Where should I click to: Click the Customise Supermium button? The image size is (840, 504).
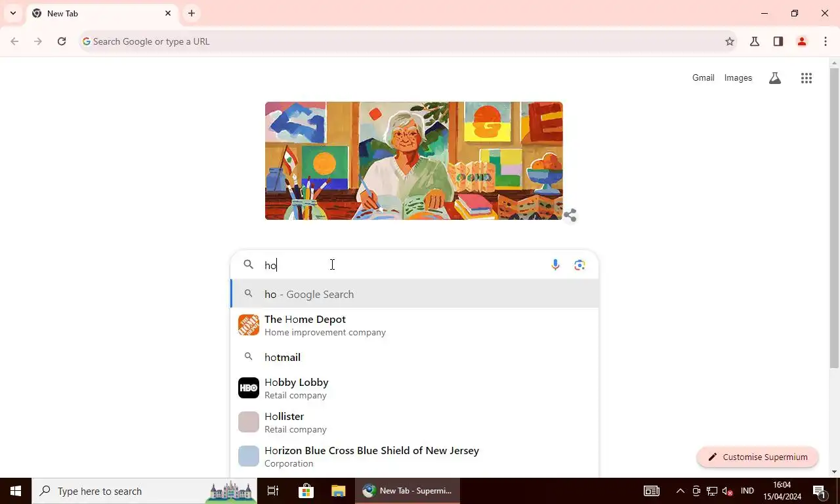(x=757, y=457)
